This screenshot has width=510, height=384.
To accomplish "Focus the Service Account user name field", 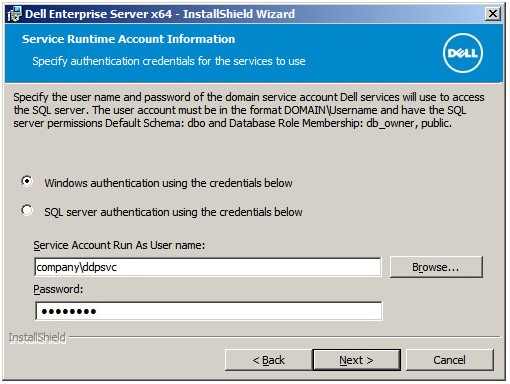I will [208, 267].
